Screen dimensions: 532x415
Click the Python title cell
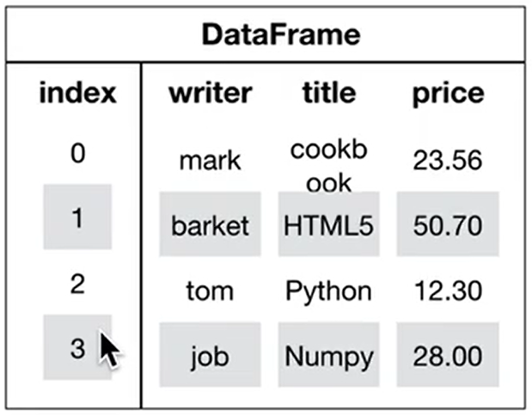(329, 292)
